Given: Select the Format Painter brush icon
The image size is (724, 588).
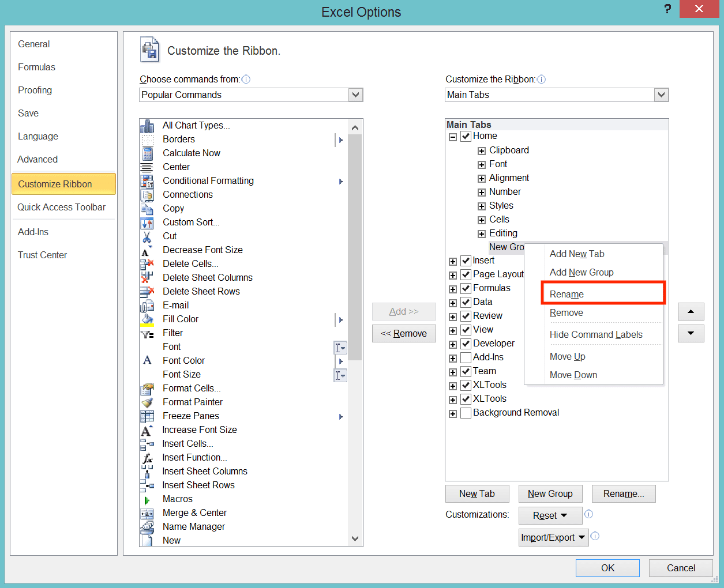Looking at the screenshot, I should 147,402.
